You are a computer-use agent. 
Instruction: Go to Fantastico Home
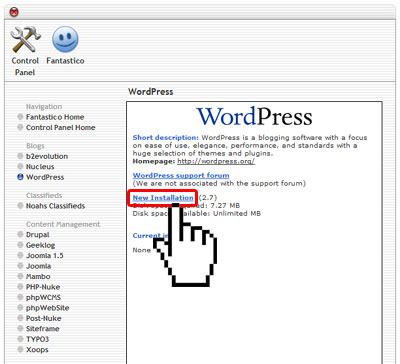coord(55,117)
